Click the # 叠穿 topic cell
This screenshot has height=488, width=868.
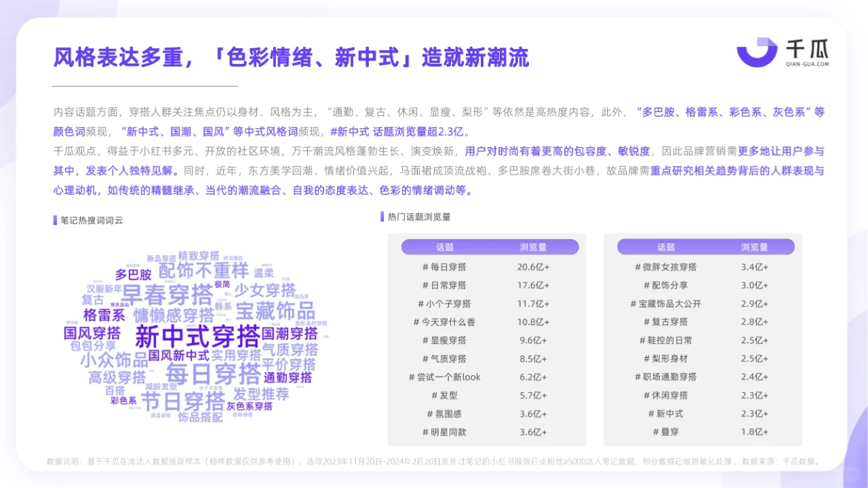[x=665, y=432]
